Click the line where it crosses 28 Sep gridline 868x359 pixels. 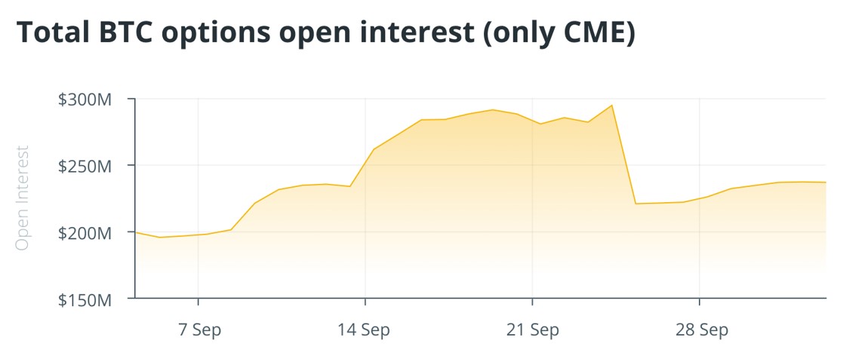(700, 198)
